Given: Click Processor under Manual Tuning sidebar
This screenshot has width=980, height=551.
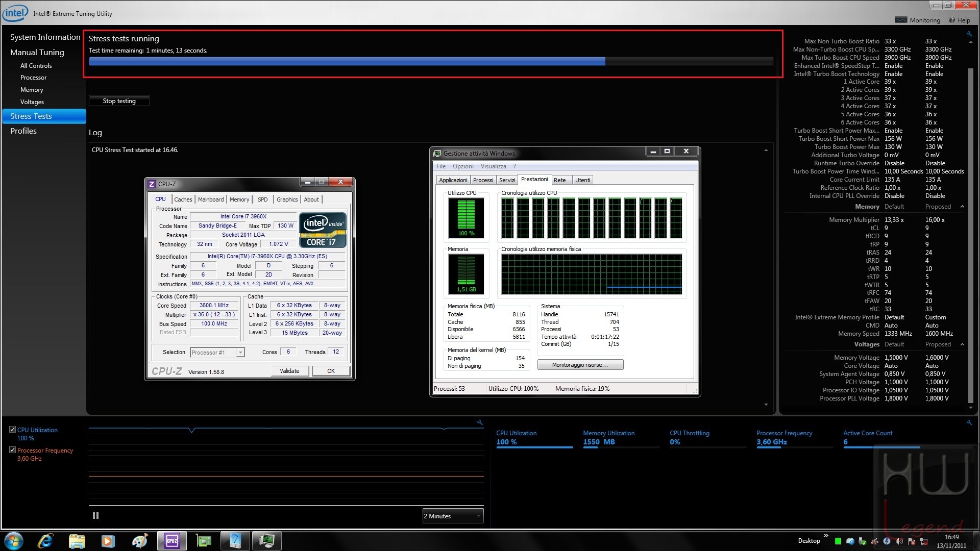Looking at the screenshot, I should [34, 78].
